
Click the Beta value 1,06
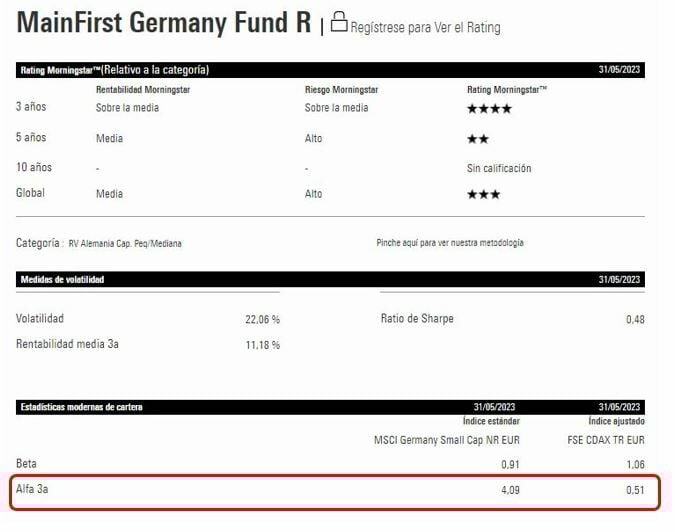[633, 464]
